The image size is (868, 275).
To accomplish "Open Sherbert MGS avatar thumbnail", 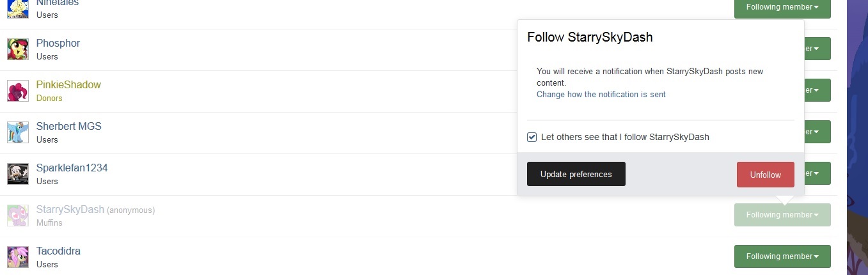I will [18, 132].
